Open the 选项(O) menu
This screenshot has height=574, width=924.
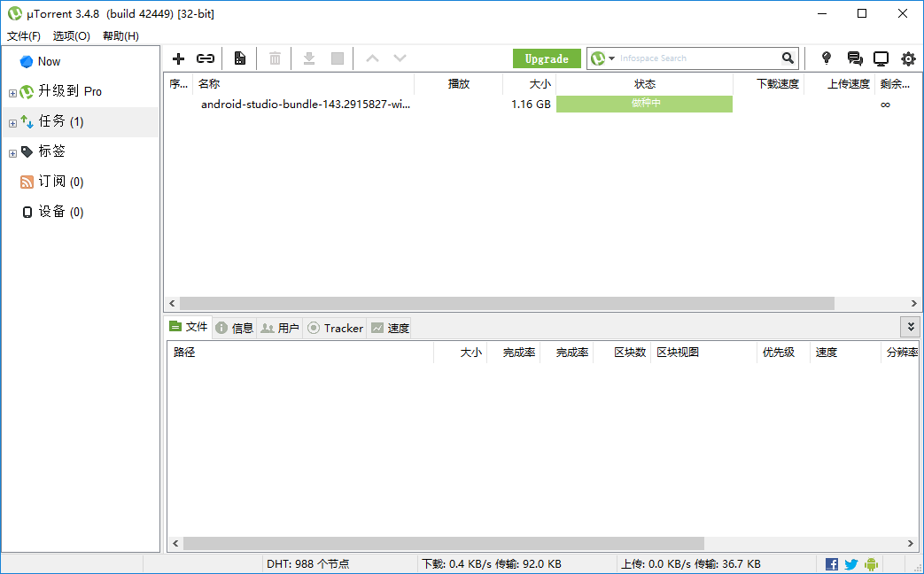coord(71,36)
